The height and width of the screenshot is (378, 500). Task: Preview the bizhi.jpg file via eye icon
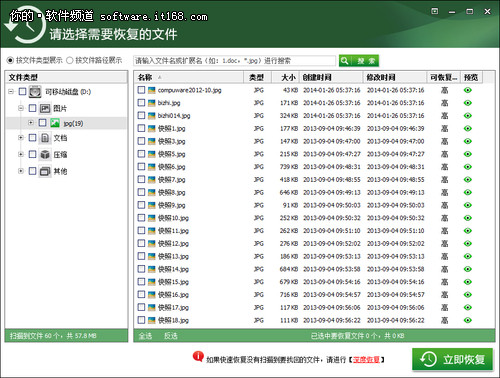pos(468,103)
